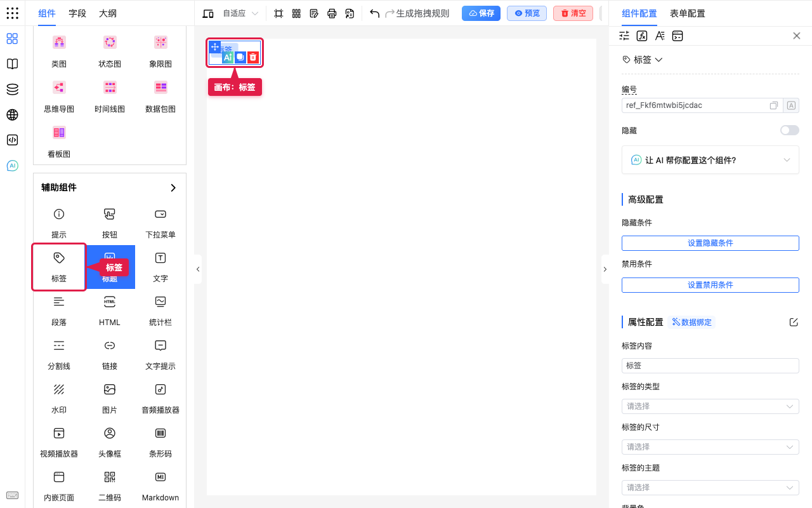
Task: Open the AI assistant icon in left sidebar
Action: pos(12,166)
